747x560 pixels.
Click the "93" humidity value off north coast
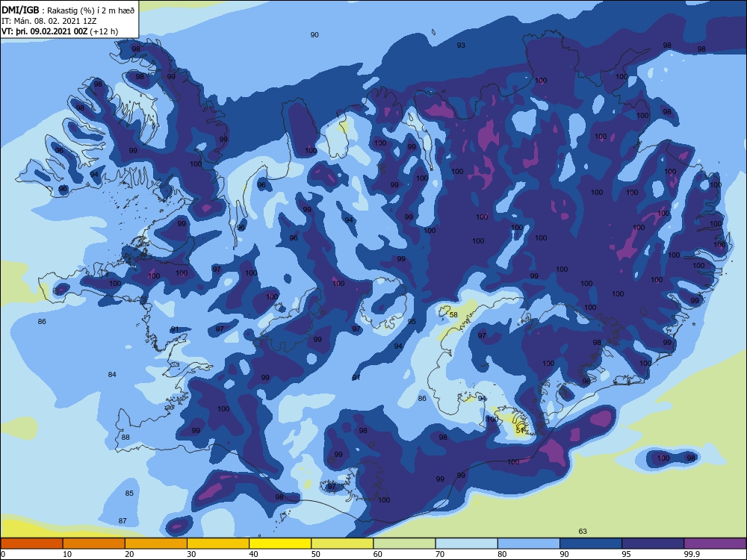click(x=461, y=46)
